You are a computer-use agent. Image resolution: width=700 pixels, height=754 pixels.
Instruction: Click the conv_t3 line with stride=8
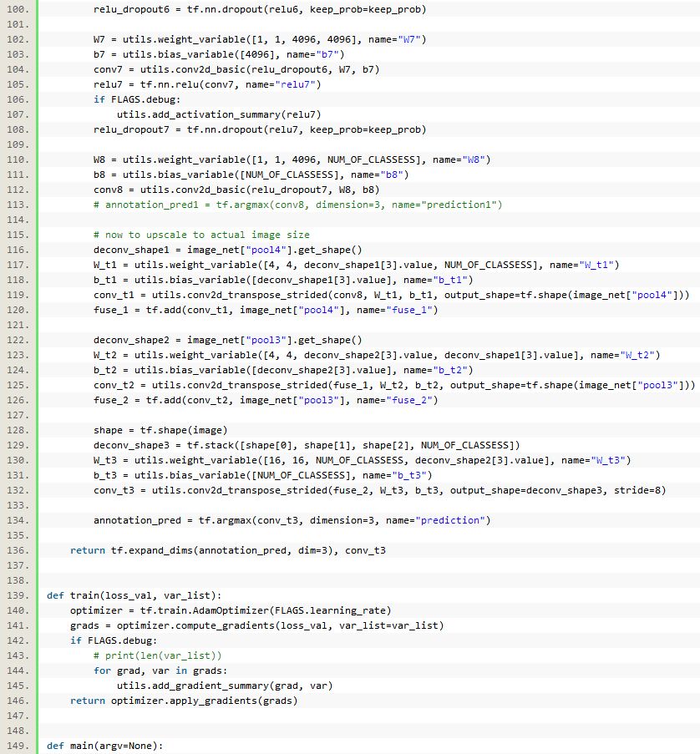point(379,490)
